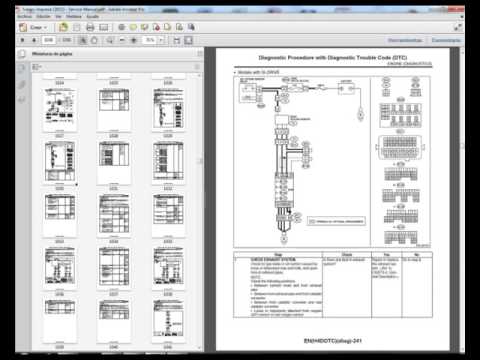Open the Comentario pane
The width and height of the screenshot is (480, 360).
[446, 40]
